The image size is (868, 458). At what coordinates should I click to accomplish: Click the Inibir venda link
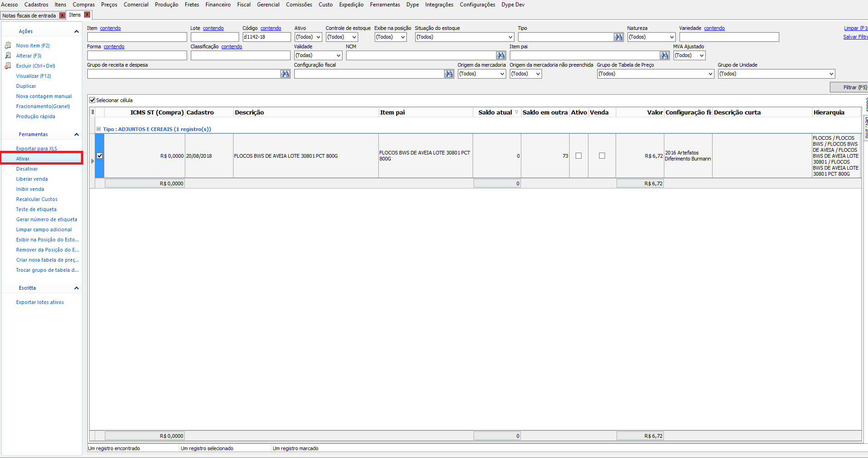(30, 189)
